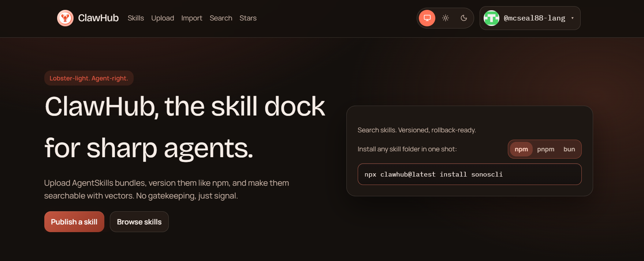
Task: Choose bun as the package manager
Action: tap(569, 149)
